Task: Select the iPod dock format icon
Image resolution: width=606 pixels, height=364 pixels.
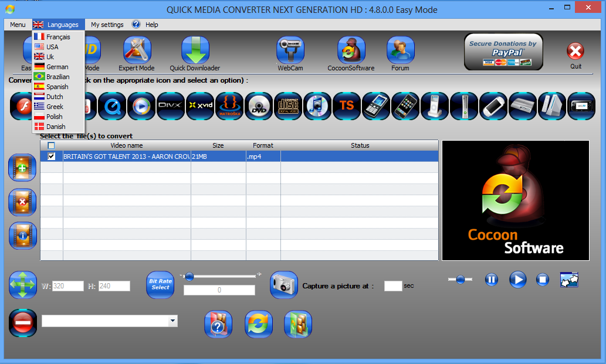Action: (x=435, y=106)
